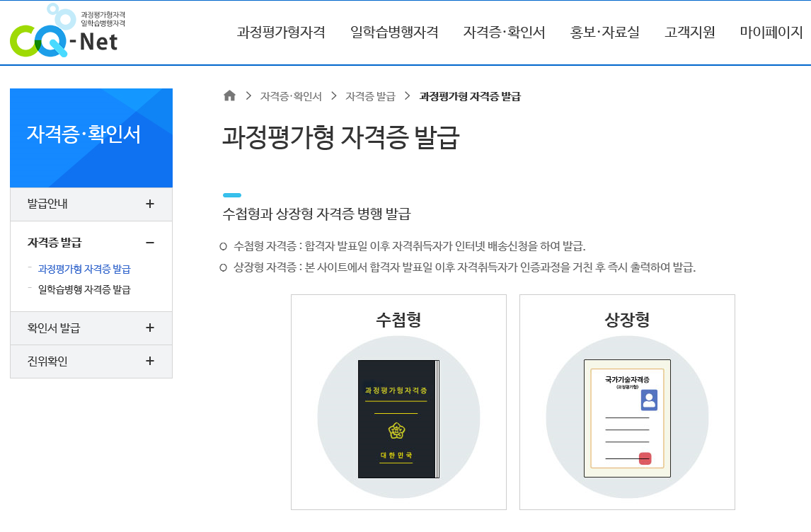Image resolution: width=811 pixels, height=532 pixels.
Task: Go to home via breadcrumb house icon
Action: (230, 96)
